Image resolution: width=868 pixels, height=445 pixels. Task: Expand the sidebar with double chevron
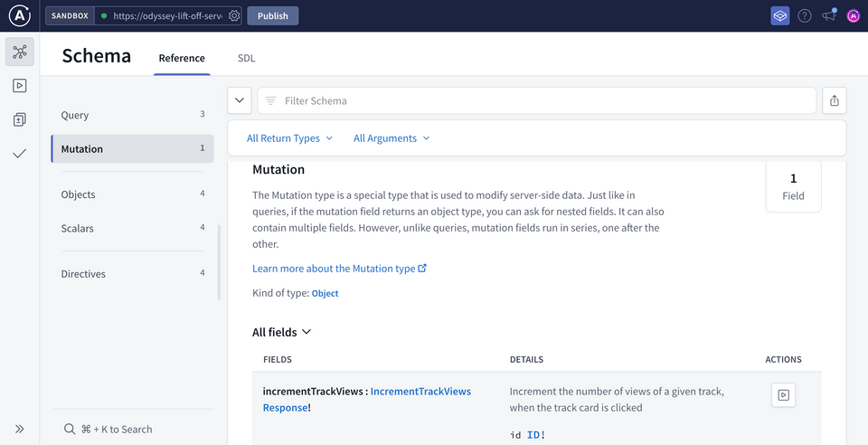[20, 429]
